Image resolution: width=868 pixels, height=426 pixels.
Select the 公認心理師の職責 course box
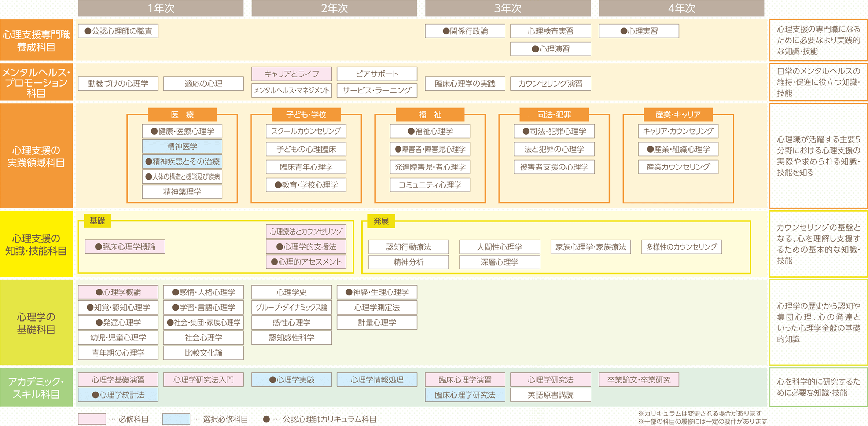point(118,31)
